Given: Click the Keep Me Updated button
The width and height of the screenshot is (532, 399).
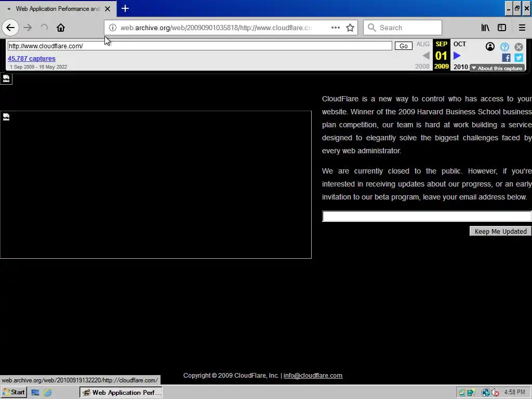Looking at the screenshot, I should click(500, 231).
